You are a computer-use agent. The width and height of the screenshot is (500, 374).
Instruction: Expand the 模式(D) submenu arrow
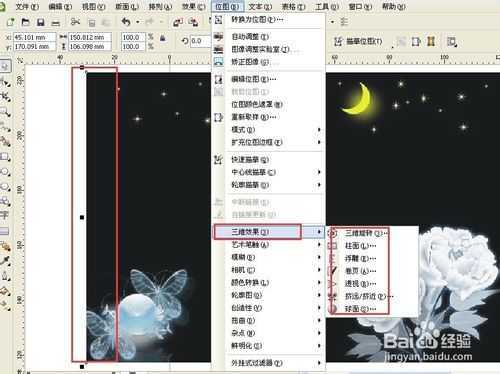click(x=319, y=129)
